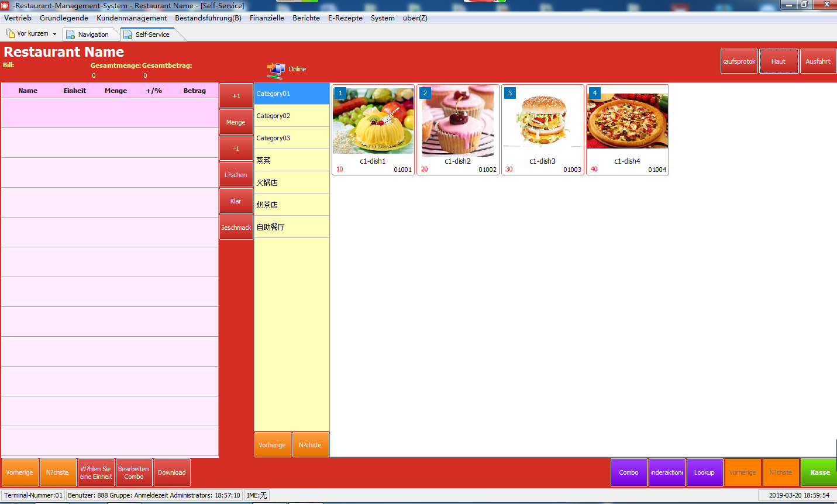
Task: Click the purple Combo button
Action: [629, 472]
